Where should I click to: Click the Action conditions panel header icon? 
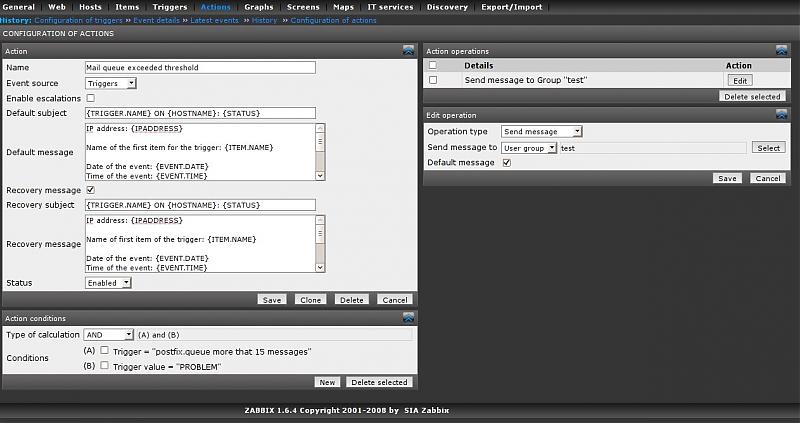pyautogui.click(x=408, y=317)
